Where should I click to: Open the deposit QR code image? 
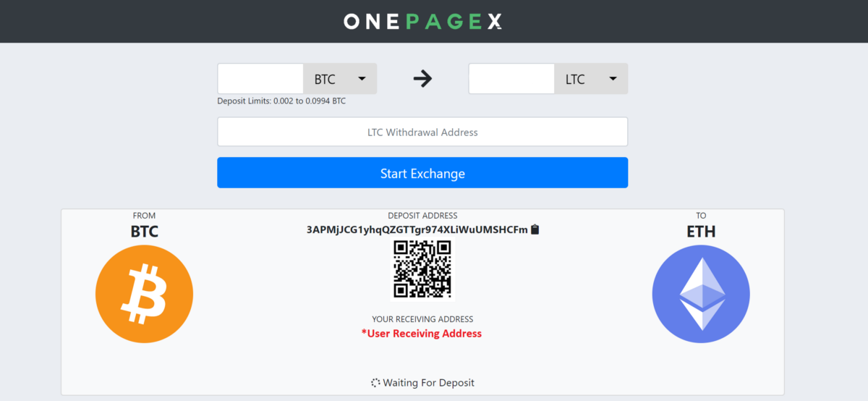422,269
